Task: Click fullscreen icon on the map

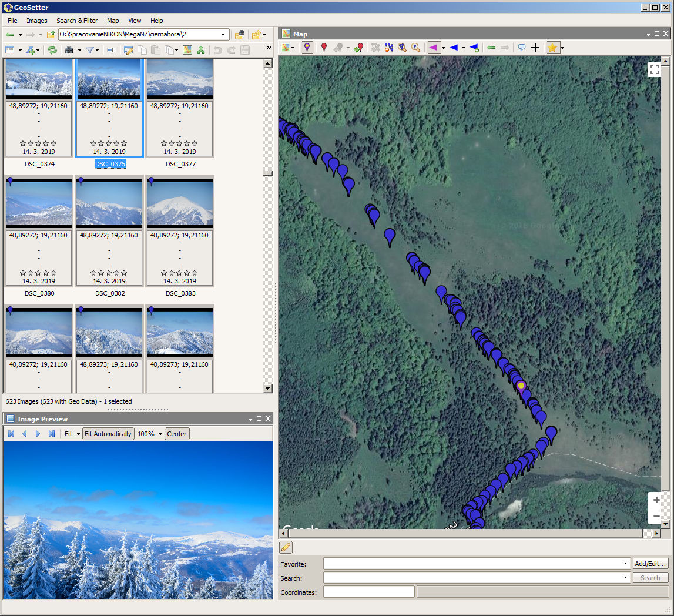Action: coord(655,70)
